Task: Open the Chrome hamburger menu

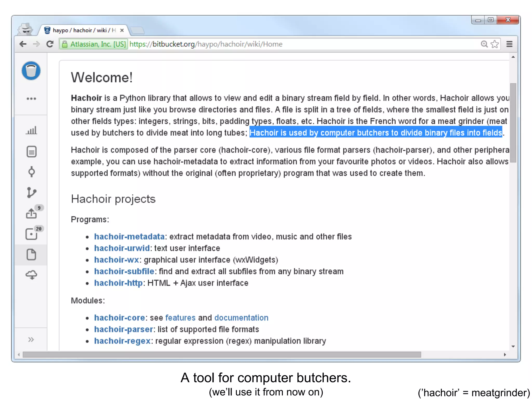Action: [x=509, y=44]
